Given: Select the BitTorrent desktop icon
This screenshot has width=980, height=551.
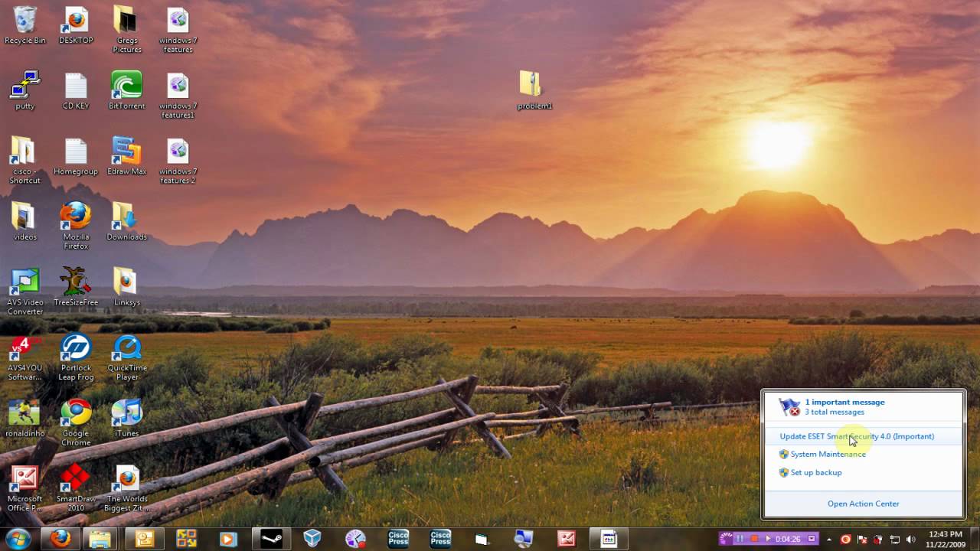Looking at the screenshot, I should pyautogui.click(x=126, y=91).
